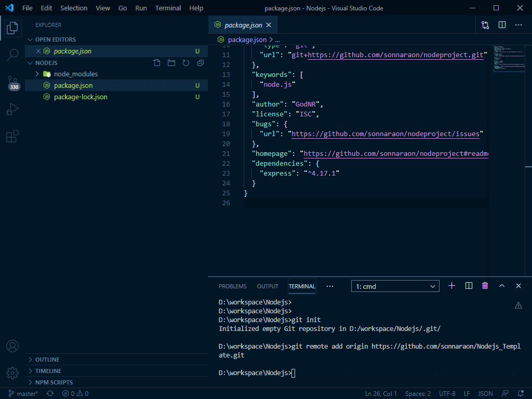Refresh the Explorer file tree
The image size is (532, 399).
click(x=186, y=63)
